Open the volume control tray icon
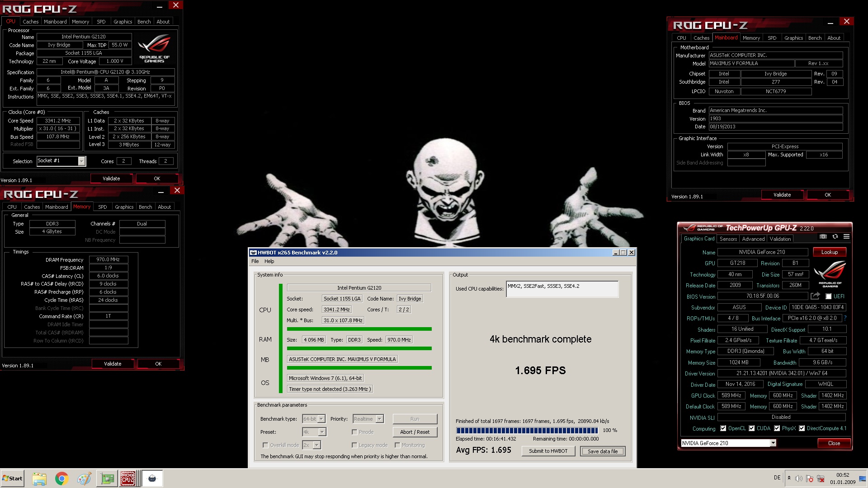The height and width of the screenshot is (488, 868). [x=799, y=479]
